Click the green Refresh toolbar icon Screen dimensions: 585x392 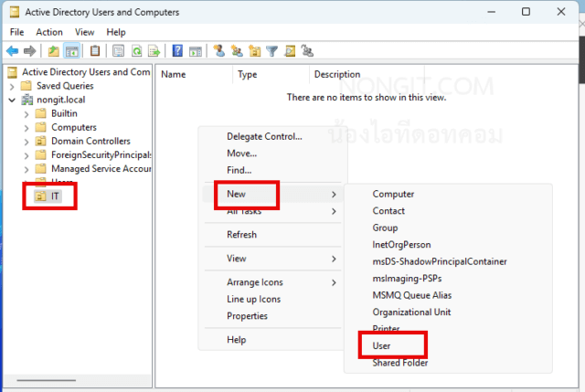click(136, 51)
